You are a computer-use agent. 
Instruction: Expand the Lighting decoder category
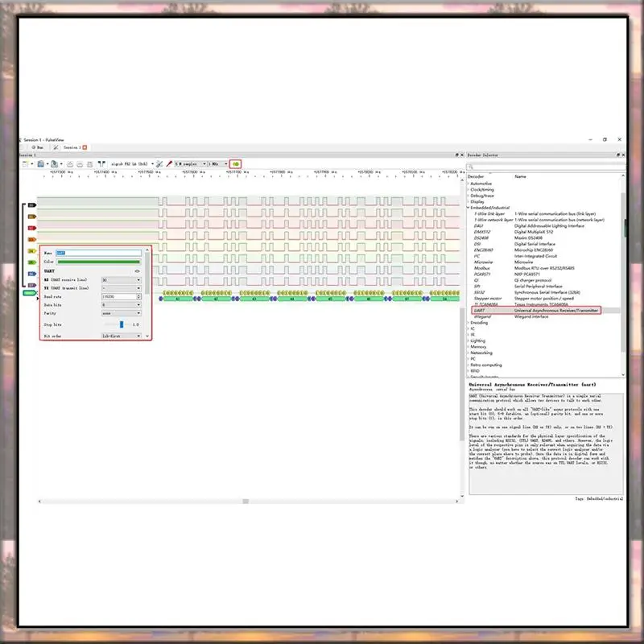[x=469, y=341]
